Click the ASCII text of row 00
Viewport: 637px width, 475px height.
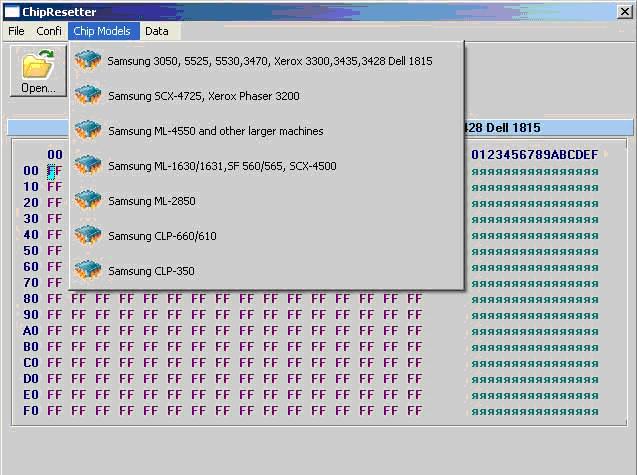click(535, 172)
